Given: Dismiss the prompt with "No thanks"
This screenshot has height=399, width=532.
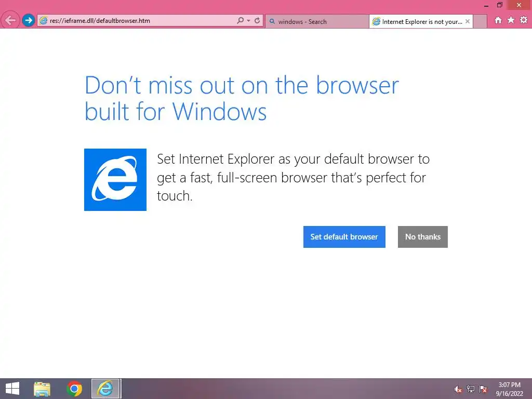Looking at the screenshot, I should point(422,237).
